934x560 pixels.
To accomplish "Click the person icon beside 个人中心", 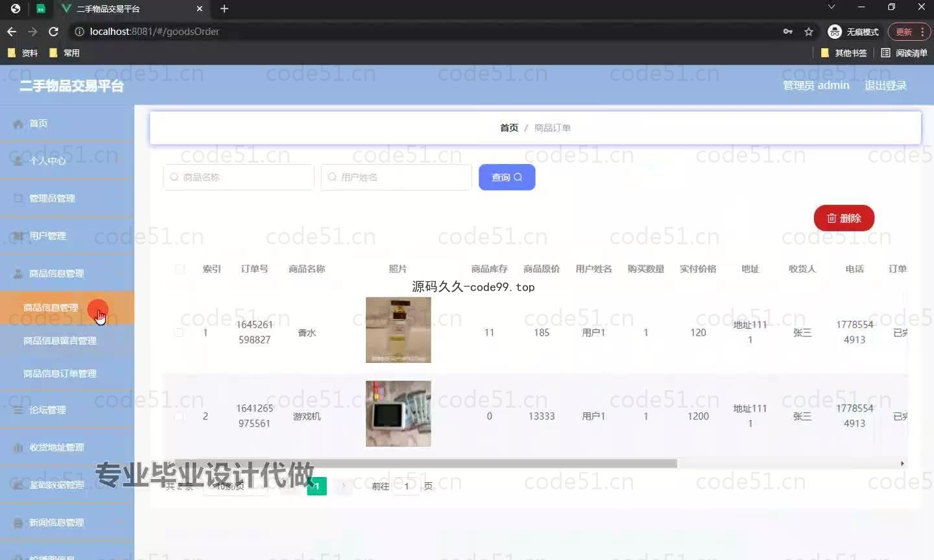I will point(18,161).
